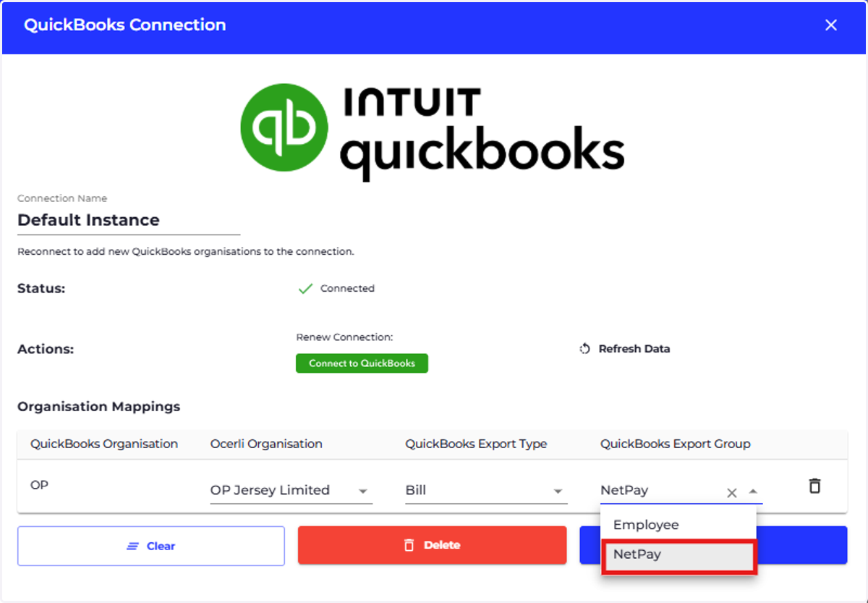
Task: Click the QuickBooks Organisation column header
Action: (x=104, y=444)
